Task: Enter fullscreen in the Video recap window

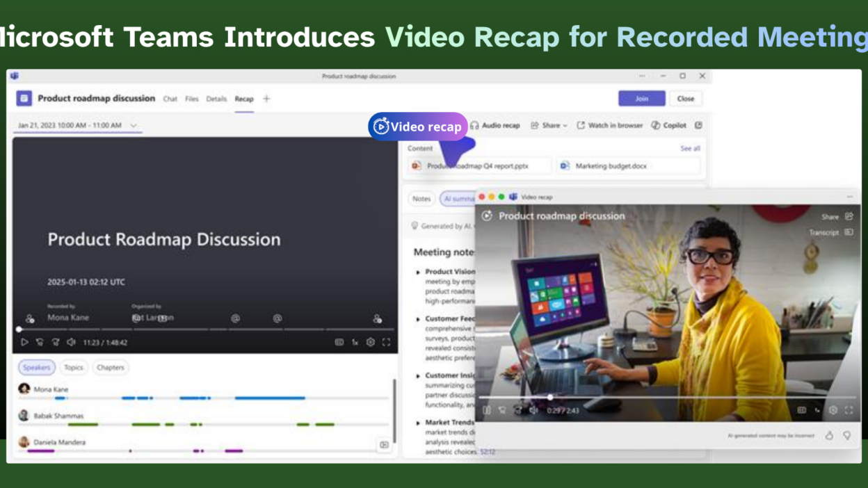Action: (849, 410)
